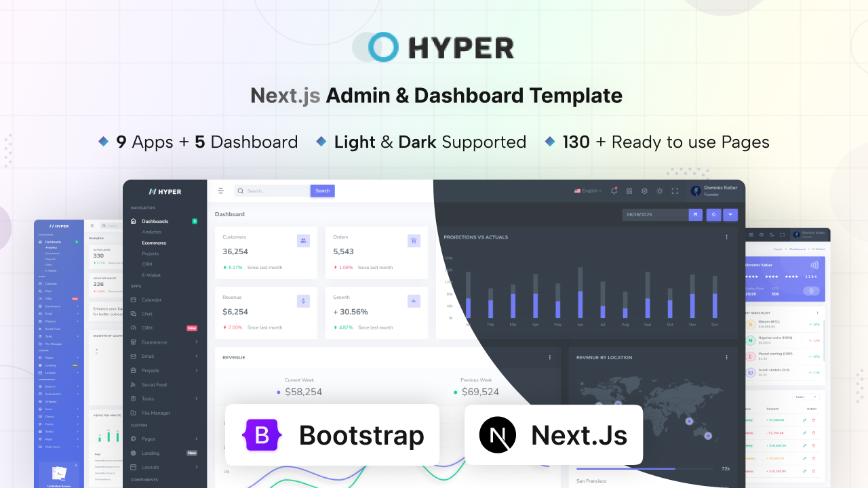Click delete trash icon in the +$38,480.00 row
Screen dimensions: 868x488
click(814, 445)
